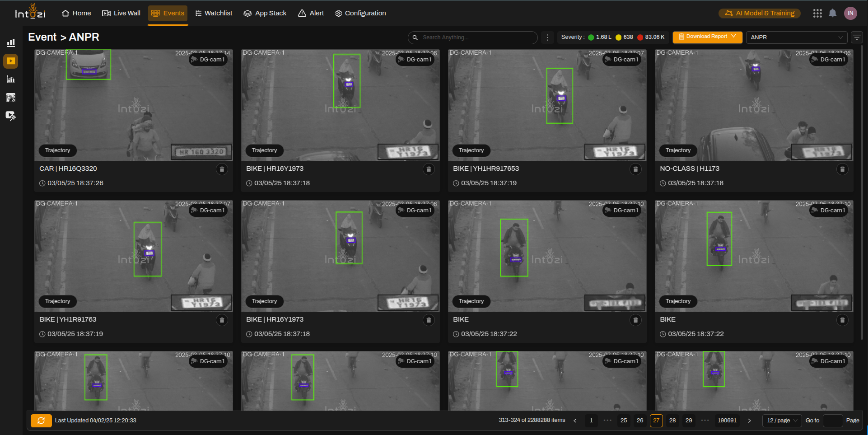Screen dimensions: 868x435
Task: Open the ANPR event type dropdown
Action: click(x=796, y=37)
